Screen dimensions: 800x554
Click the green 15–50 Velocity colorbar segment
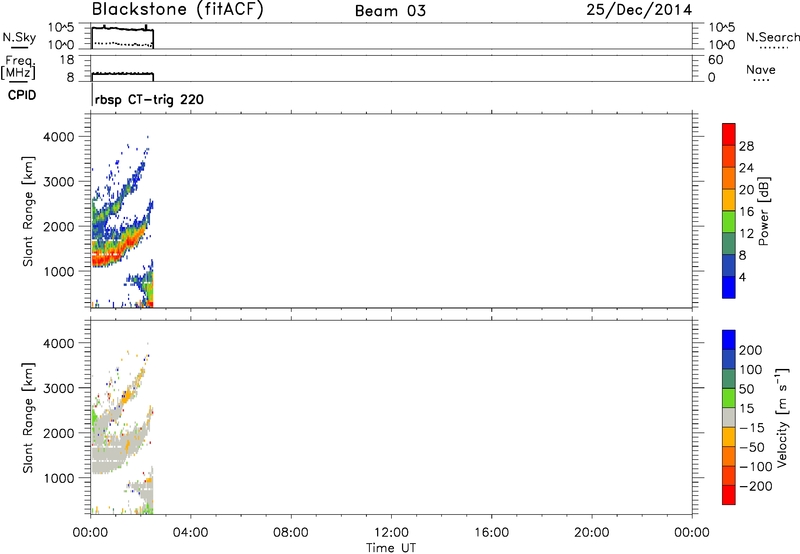click(x=729, y=398)
